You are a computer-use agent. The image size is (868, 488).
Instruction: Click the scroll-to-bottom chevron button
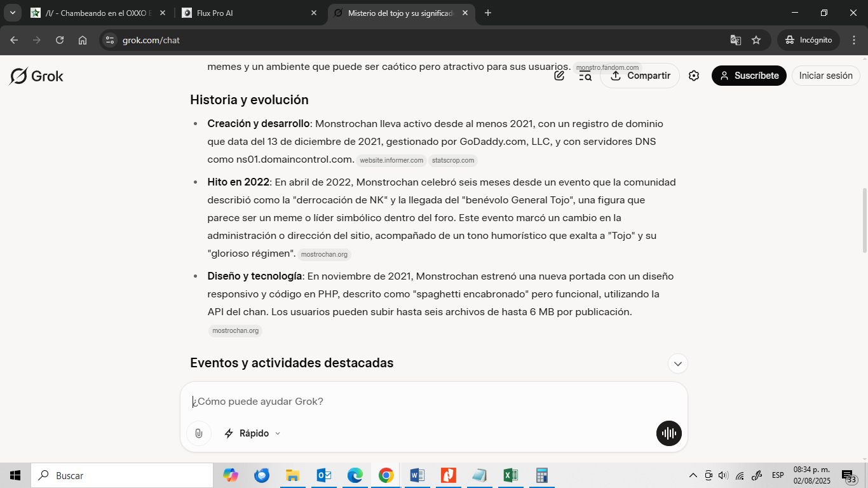click(678, 363)
